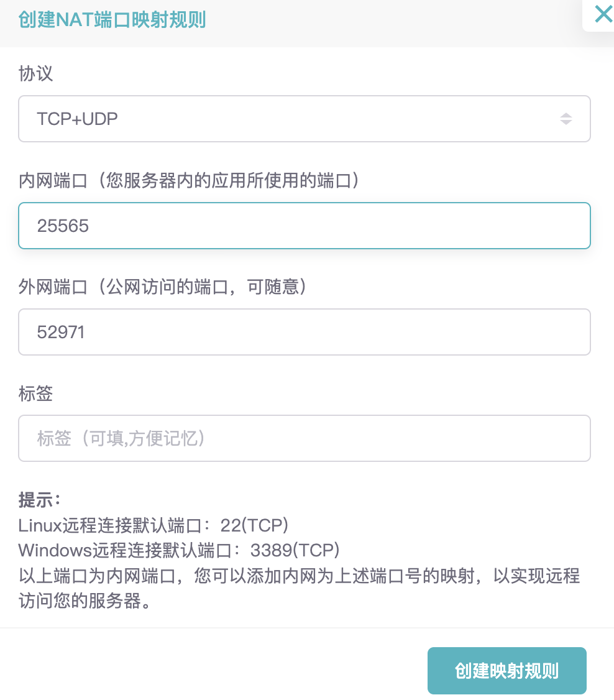The image size is (614, 700).
Task: Click the 提示 hint heading
Action: click(x=35, y=499)
